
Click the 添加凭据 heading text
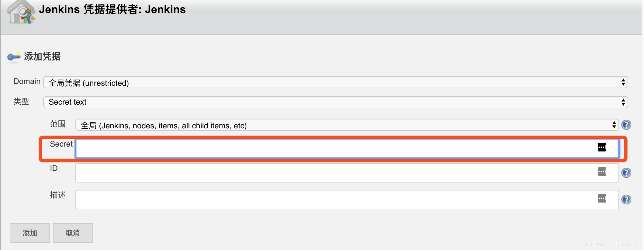(x=42, y=57)
